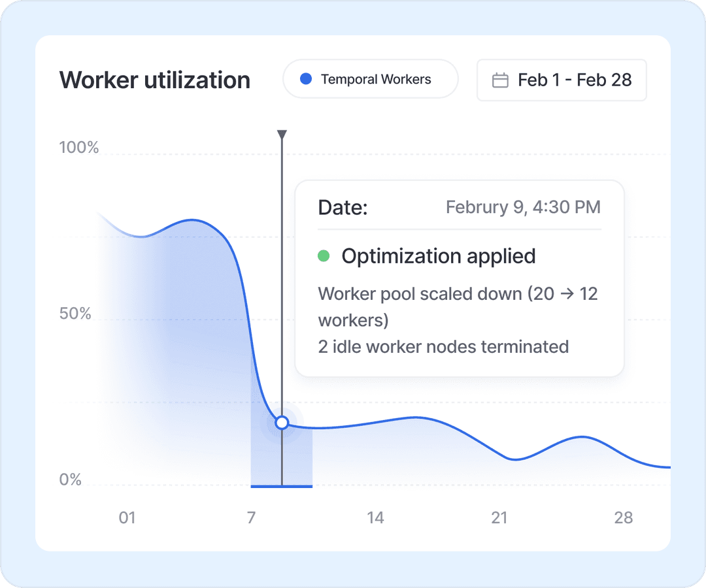Click the 28 label on x-axis
The width and height of the screenshot is (706, 588).
click(624, 518)
